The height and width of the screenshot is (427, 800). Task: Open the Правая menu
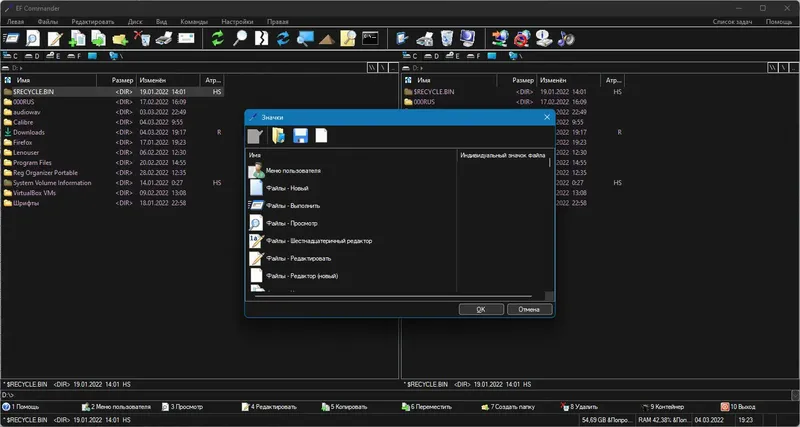278,22
